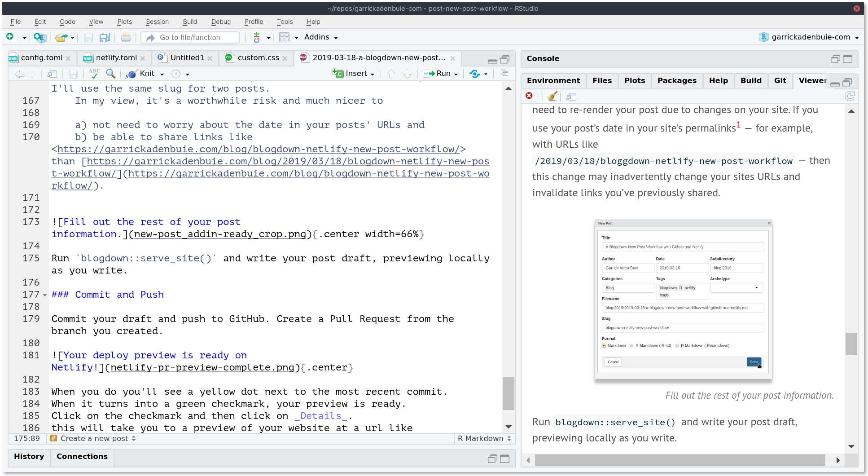The height and width of the screenshot is (476, 868).
Task: Expand the recent files dropdown arrow
Action: tap(73, 38)
